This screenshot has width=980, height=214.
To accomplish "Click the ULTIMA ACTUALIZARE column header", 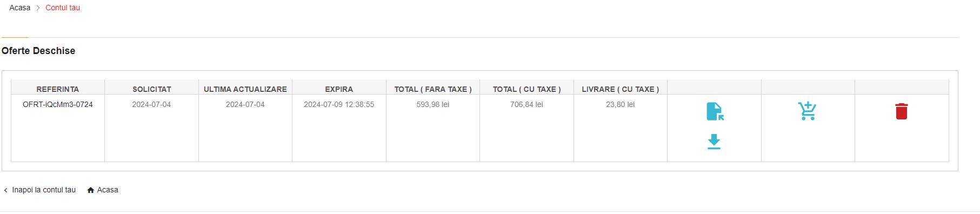I will pos(245,89).
